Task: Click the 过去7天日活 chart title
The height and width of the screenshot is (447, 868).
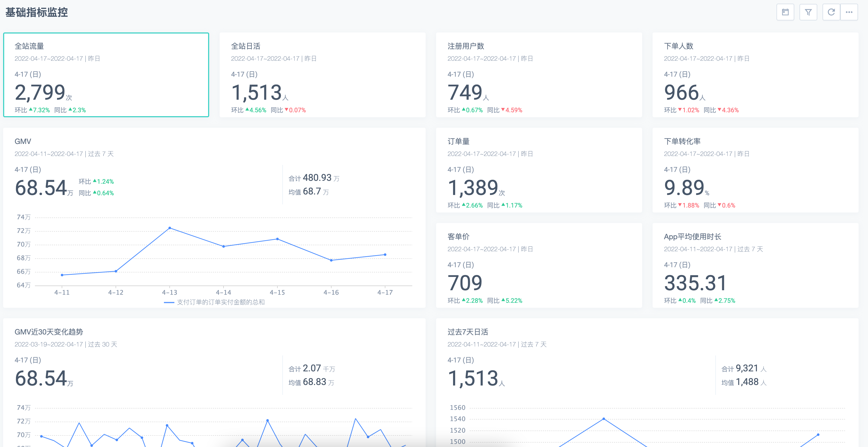Action: click(468, 332)
